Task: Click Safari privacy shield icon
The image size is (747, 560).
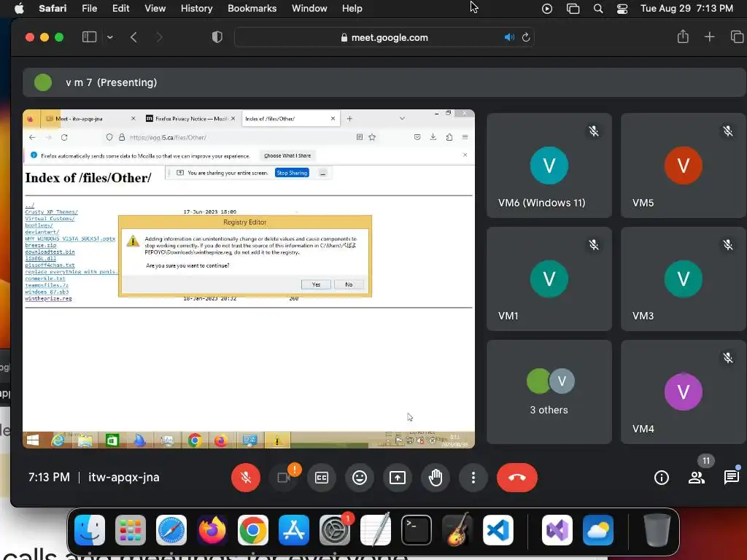Action: point(217,37)
